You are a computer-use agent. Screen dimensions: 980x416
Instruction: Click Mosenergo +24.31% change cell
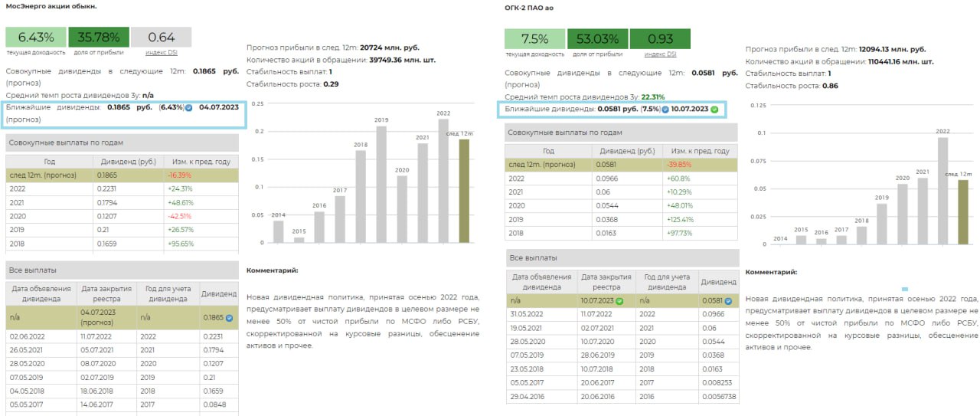[201, 188]
